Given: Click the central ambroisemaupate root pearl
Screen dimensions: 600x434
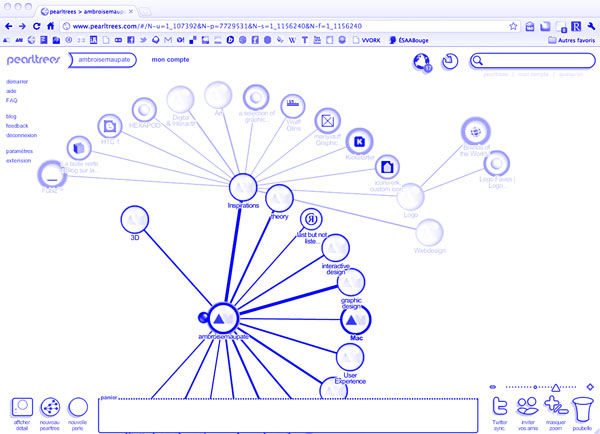Looking at the screenshot, I should pyautogui.click(x=223, y=318).
